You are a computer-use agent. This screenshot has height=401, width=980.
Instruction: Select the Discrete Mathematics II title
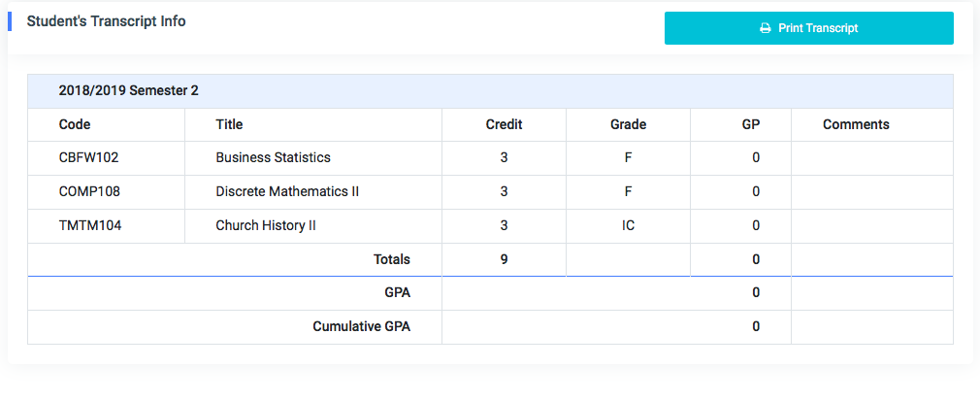pos(287,191)
